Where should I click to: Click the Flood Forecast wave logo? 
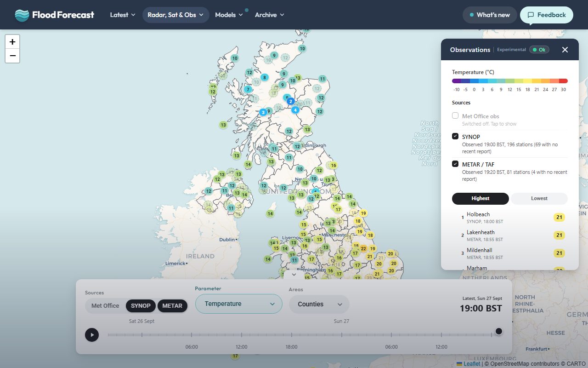pos(22,15)
